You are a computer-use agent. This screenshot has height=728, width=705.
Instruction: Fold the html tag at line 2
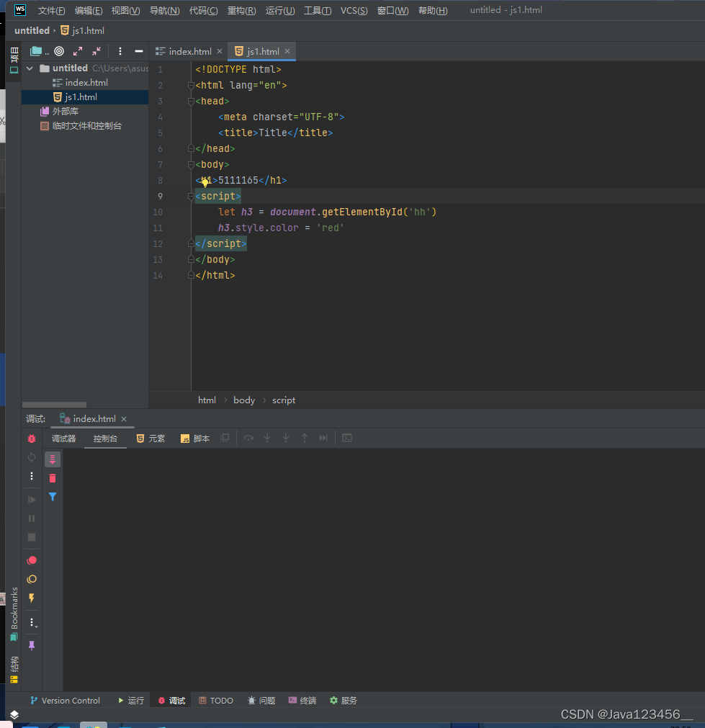(x=191, y=86)
